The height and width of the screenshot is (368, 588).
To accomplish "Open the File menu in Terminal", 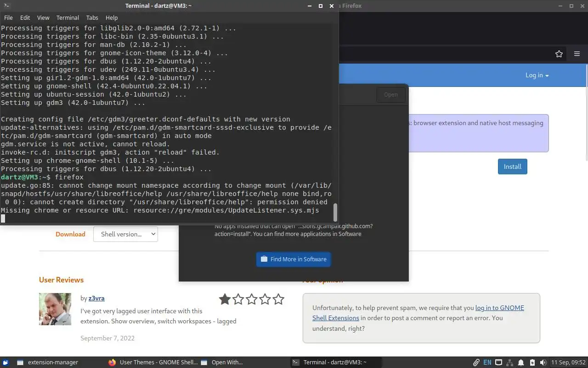I will click(x=8, y=17).
